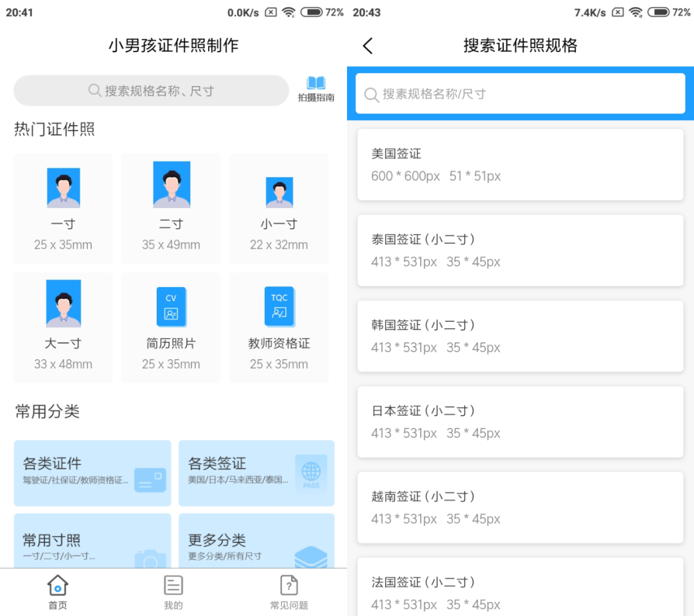
Task: Choose the 法国签证 (小二寸) spec
Action: tap(520, 587)
